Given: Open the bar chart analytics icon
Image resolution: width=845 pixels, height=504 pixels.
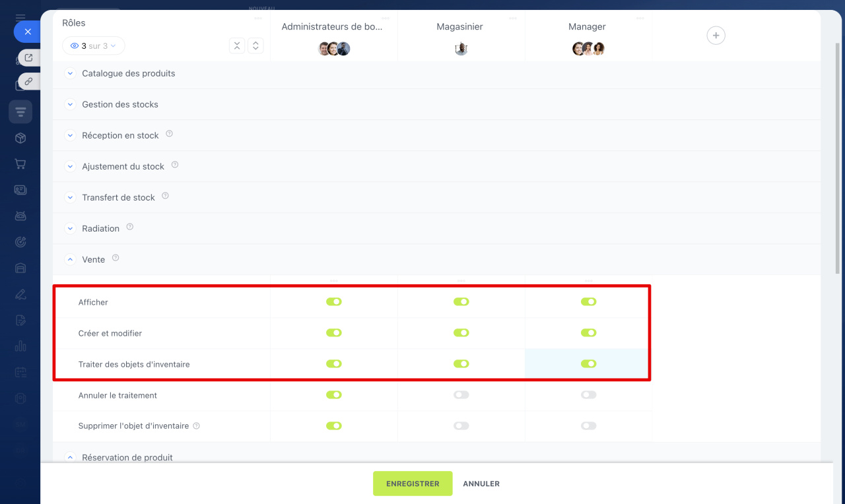Looking at the screenshot, I should 20,346.
